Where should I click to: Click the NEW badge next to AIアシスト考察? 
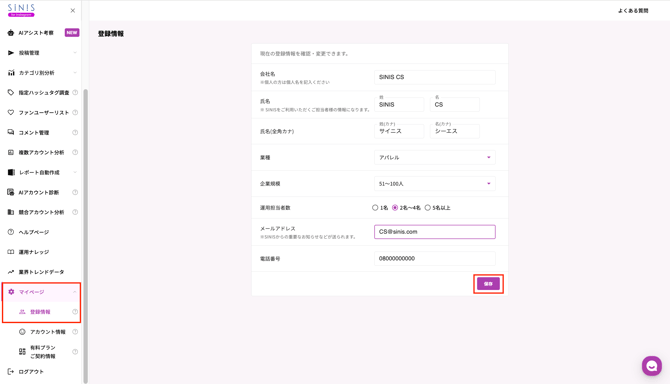pyautogui.click(x=72, y=32)
